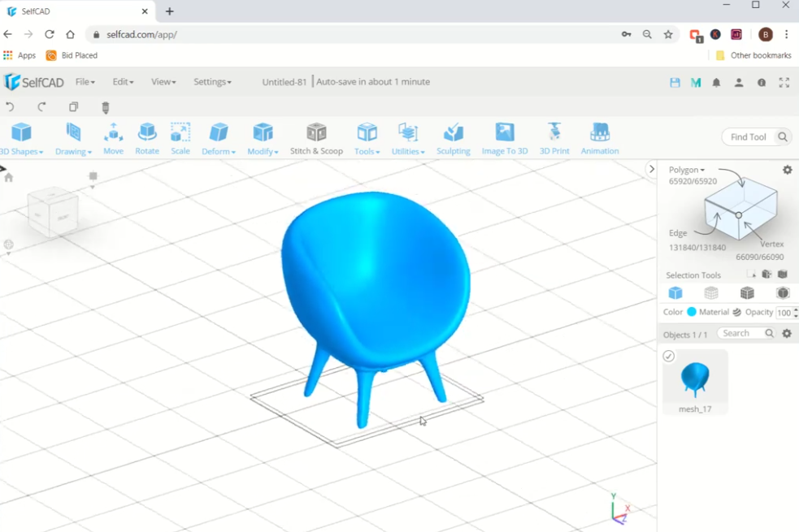Click the Delete trash icon
Screen dimensions: 799x532
[x=106, y=107]
